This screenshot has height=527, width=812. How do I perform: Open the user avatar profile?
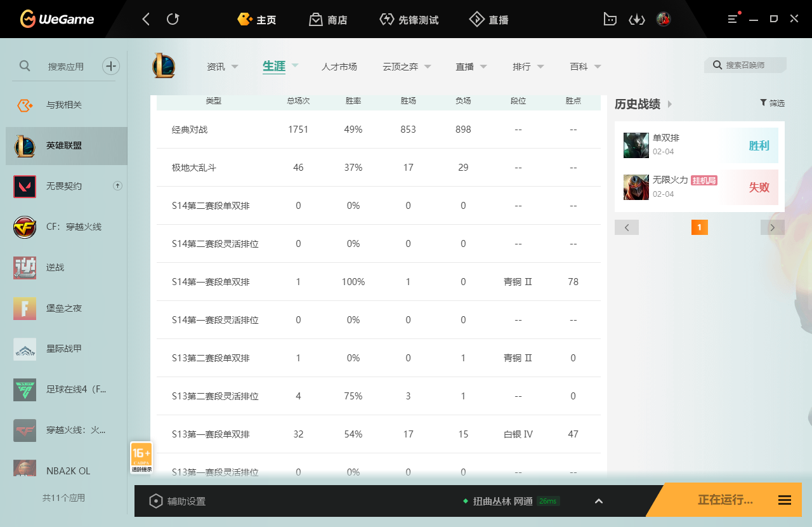click(x=664, y=19)
